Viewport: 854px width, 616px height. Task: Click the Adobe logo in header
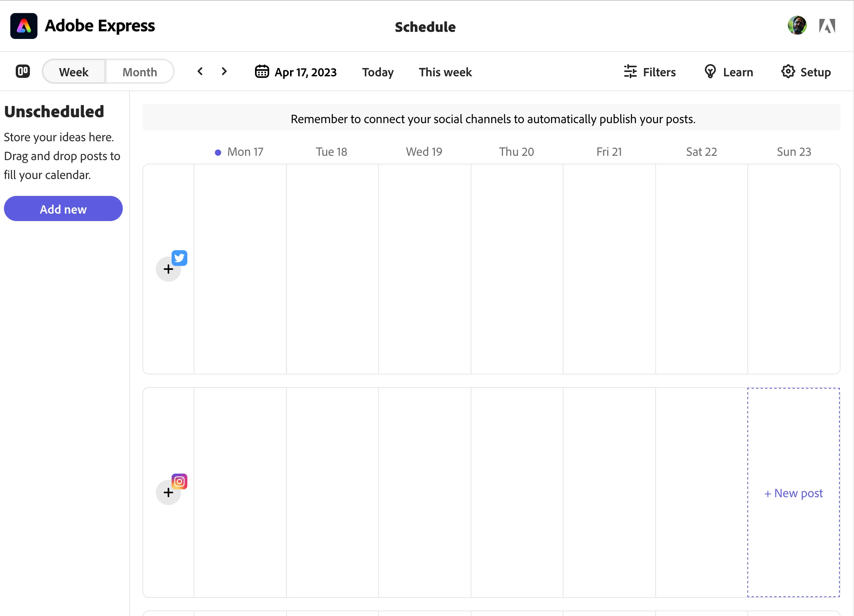pos(827,26)
